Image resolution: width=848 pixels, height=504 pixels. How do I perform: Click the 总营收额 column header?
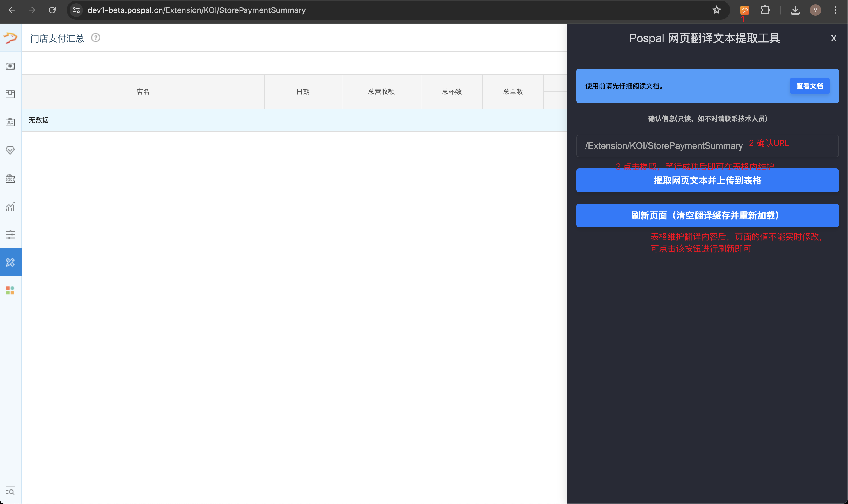click(381, 92)
